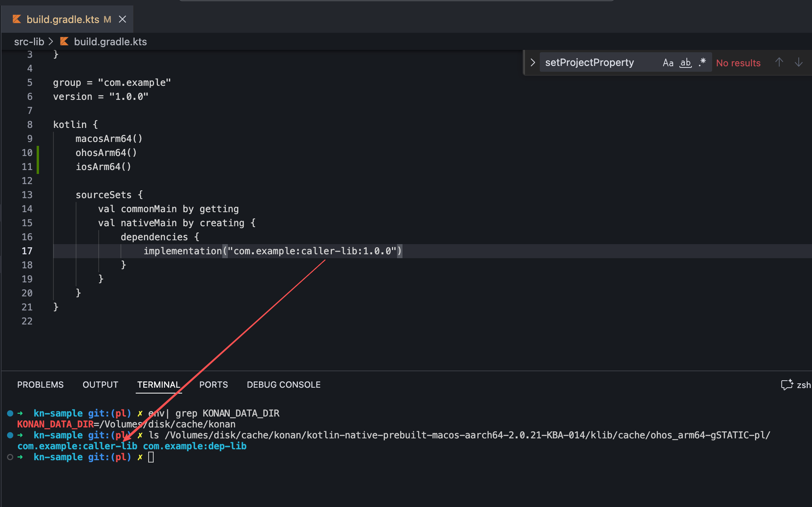Toggle Match Whole Word in the find widget
Viewport: 812px width, 507px height.
pyautogui.click(x=685, y=63)
